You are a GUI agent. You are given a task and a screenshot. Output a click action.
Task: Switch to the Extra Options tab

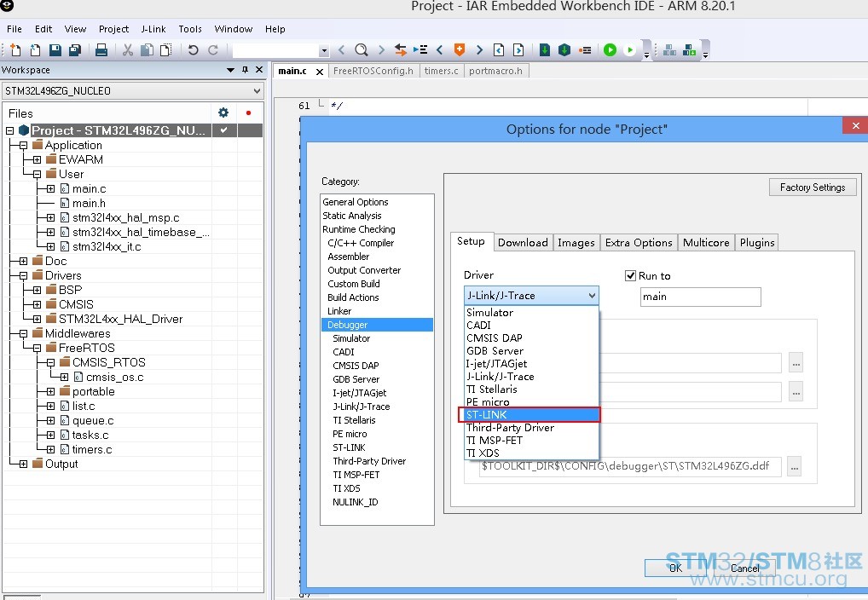(x=639, y=242)
